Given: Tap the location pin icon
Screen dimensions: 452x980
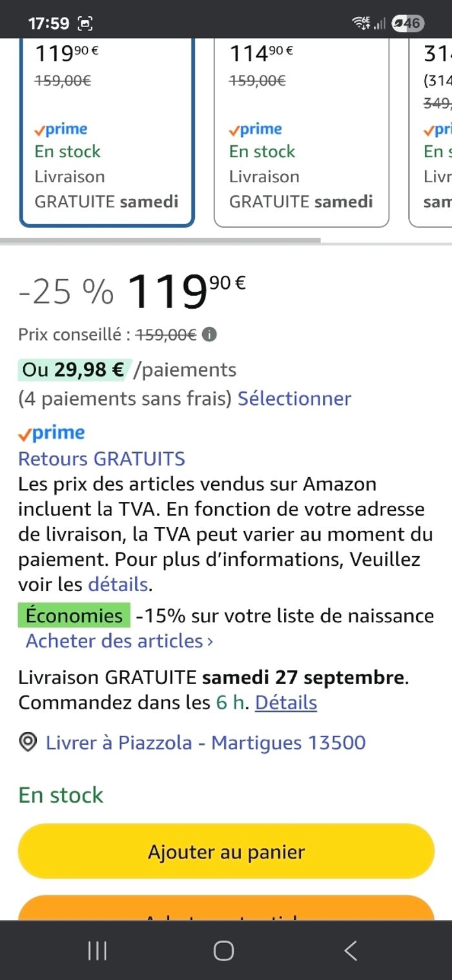Looking at the screenshot, I should pyautogui.click(x=28, y=742).
